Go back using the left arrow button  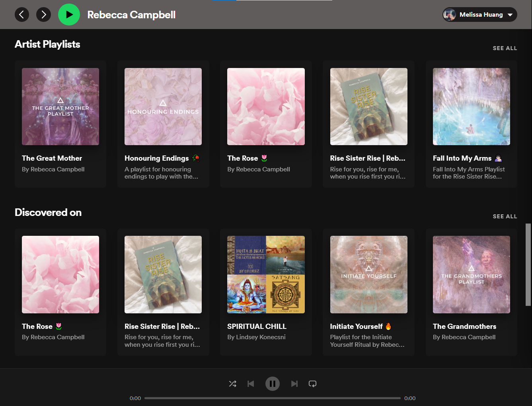click(x=22, y=15)
